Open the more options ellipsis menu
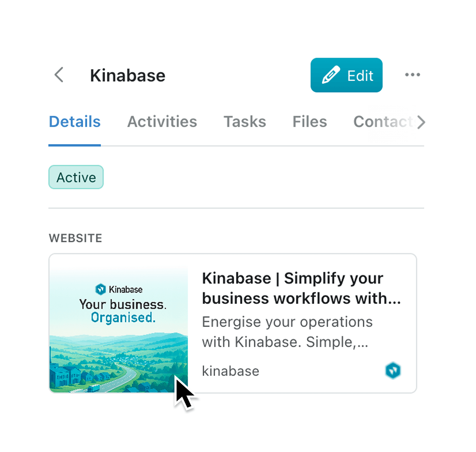The image size is (476, 452). click(x=412, y=75)
